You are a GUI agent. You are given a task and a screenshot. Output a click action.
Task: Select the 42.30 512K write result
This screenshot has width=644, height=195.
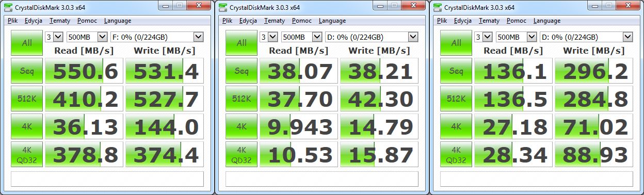[379, 99]
